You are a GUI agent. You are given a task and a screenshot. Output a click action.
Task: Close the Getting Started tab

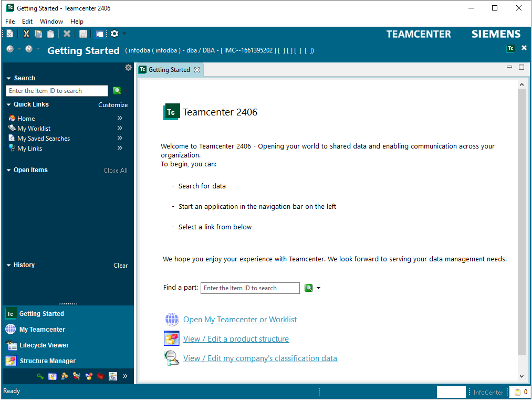pyautogui.click(x=197, y=70)
